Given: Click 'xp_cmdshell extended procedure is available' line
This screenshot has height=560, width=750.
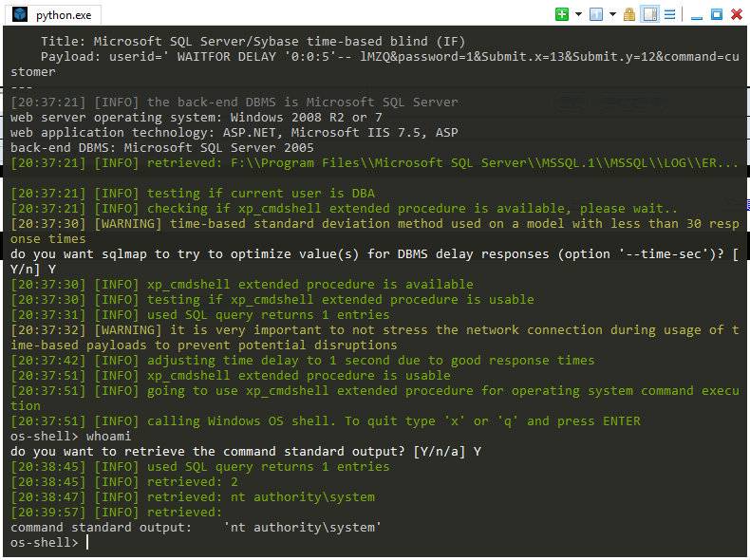Looking at the screenshot, I should 242,285.
